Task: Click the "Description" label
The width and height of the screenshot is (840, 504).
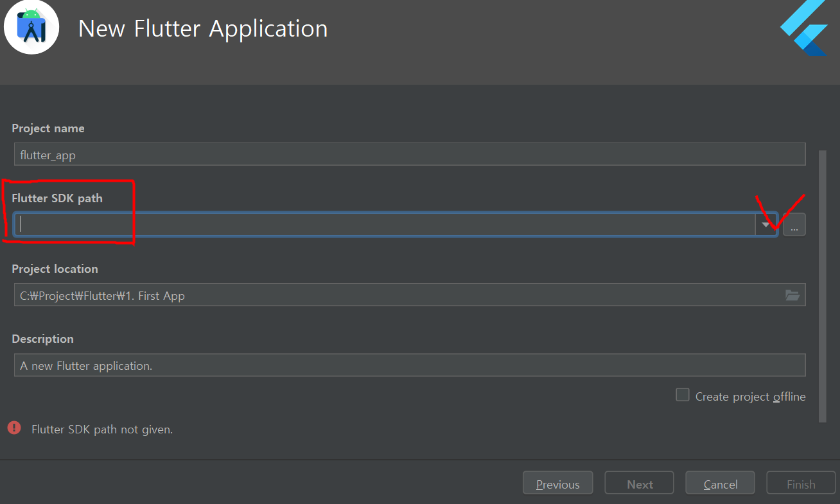Action: click(x=42, y=339)
